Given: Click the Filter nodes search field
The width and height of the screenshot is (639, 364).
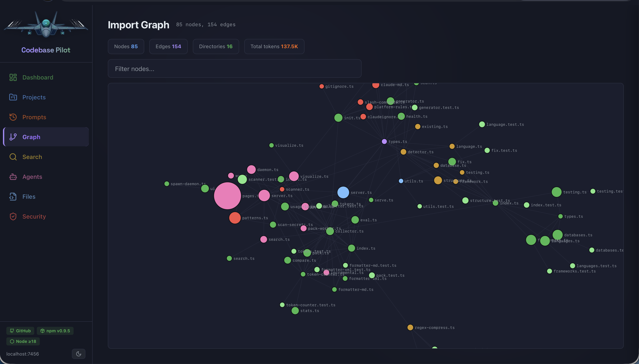Looking at the screenshot, I should coord(234,68).
